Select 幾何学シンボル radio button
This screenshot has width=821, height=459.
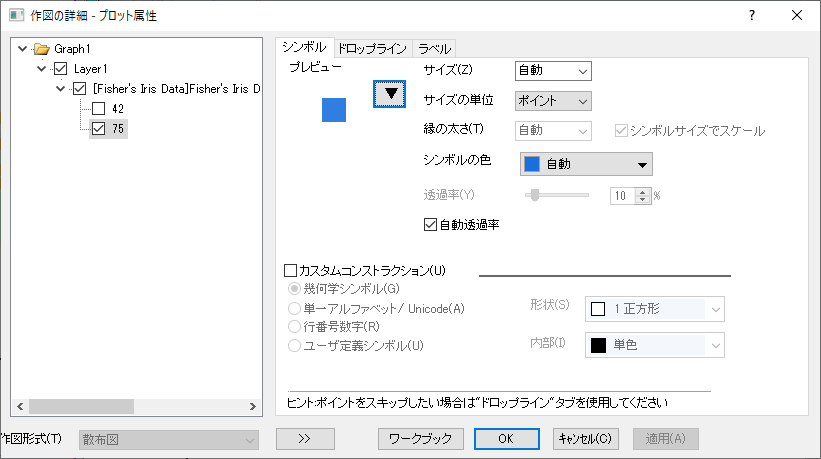coord(294,288)
